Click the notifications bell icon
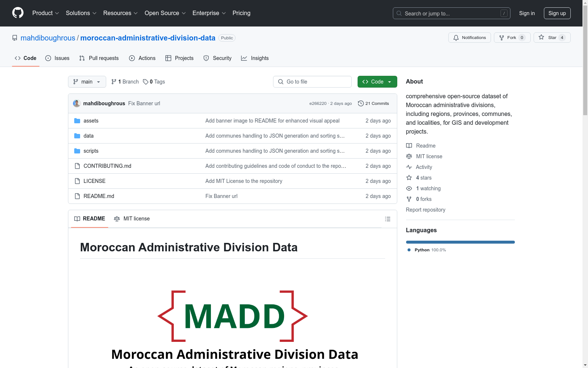This screenshot has width=588, height=368. point(456,38)
